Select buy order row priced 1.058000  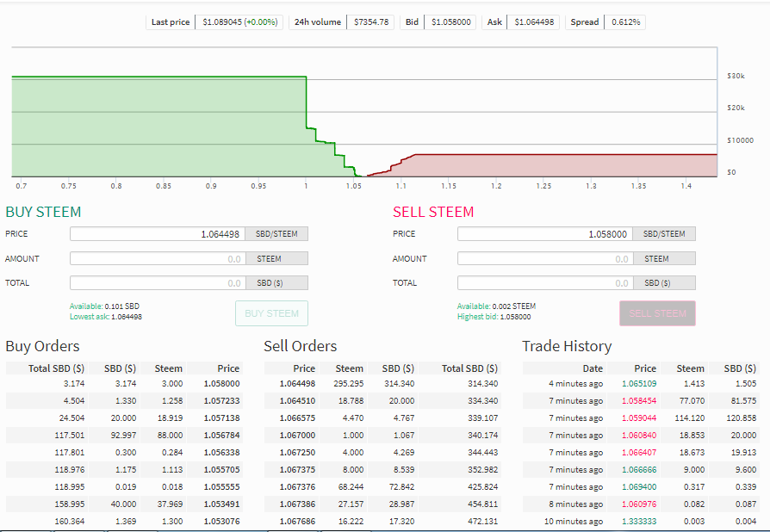(x=124, y=383)
